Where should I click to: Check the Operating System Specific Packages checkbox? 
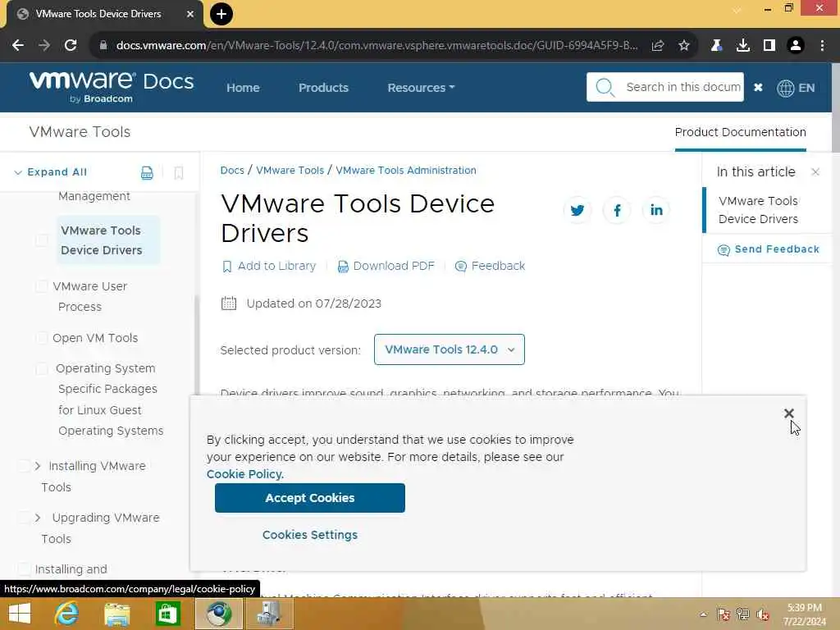click(41, 369)
